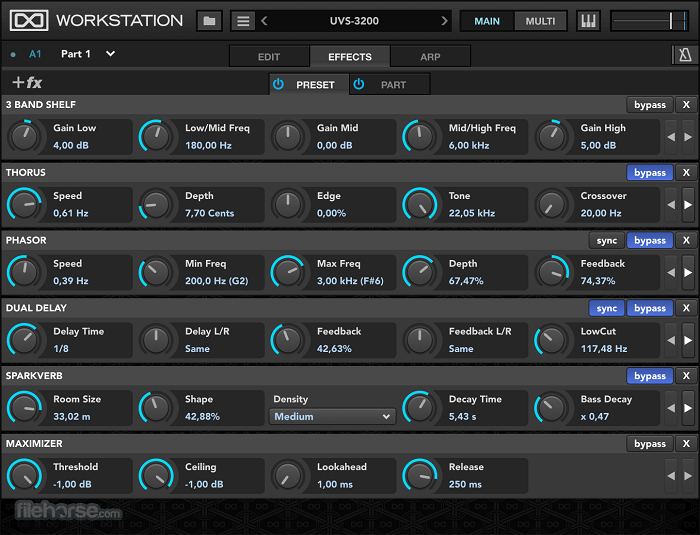Open the Density Medium dropdown
This screenshot has height=535, width=700.
point(332,417)
